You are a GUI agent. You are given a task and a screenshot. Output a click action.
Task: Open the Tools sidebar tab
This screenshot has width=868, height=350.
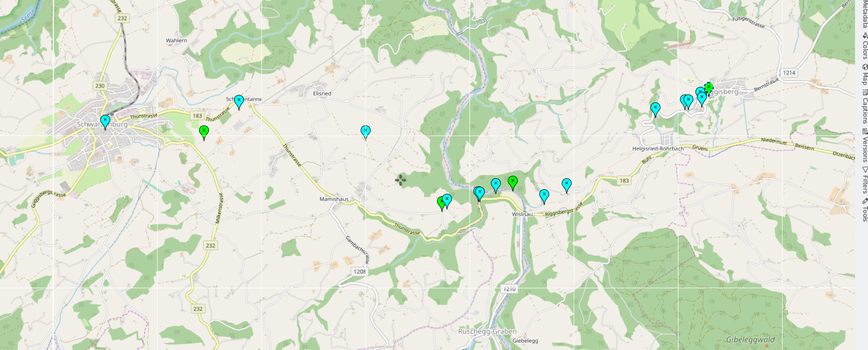865,210
